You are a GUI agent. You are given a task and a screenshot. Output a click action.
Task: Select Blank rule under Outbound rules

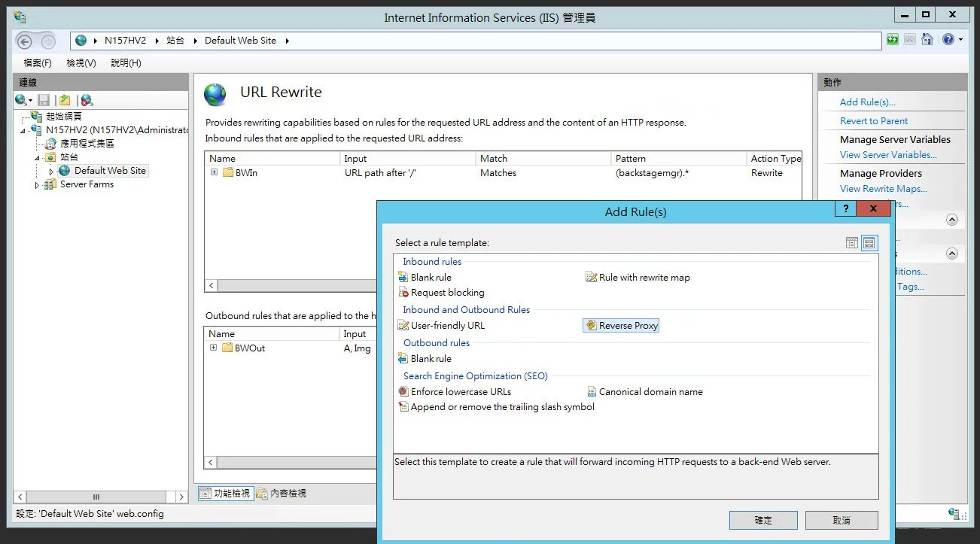425,358
